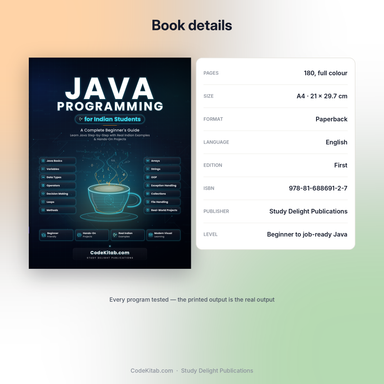Image resolution: width=384 pixels, height=384 pixels.
Task: Click the EDITION label
Action: point(213,165)
